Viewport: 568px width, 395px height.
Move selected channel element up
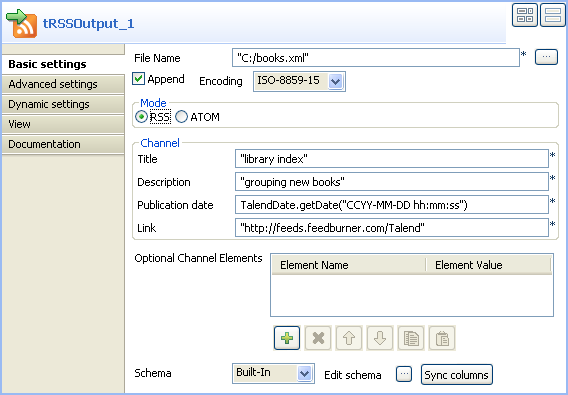pos(349,338)
